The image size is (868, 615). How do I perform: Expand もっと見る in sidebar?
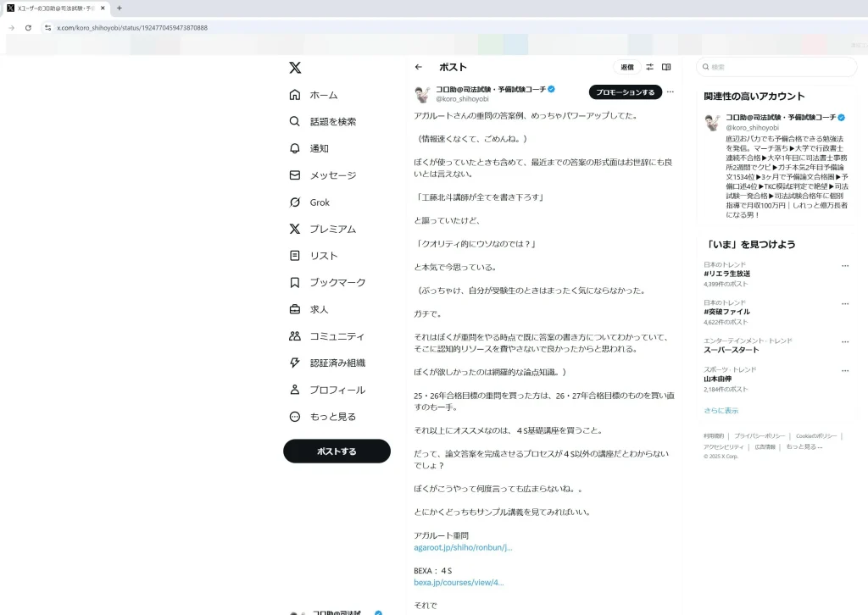pos(323,417)
